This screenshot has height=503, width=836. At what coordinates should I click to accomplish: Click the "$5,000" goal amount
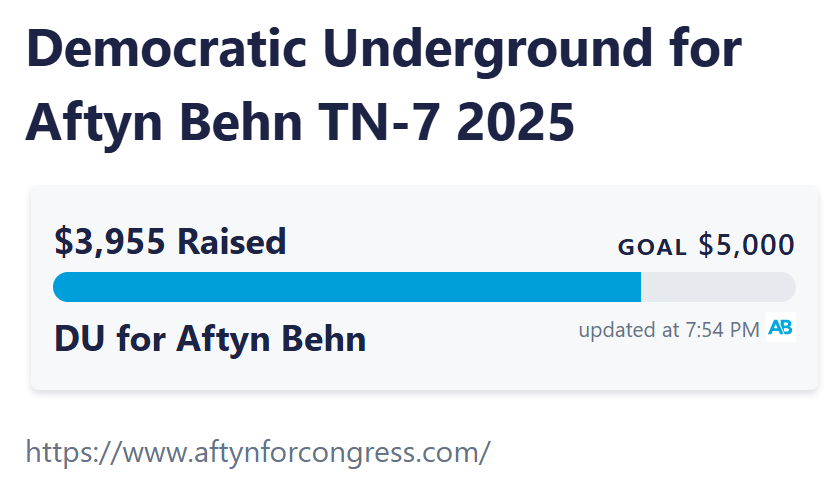click(746, 245)
